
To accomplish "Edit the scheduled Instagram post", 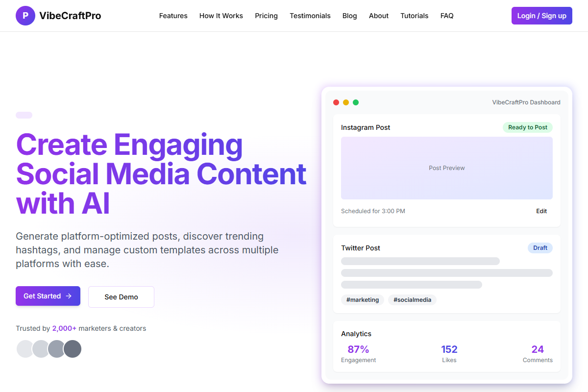I will pos(541,211).
